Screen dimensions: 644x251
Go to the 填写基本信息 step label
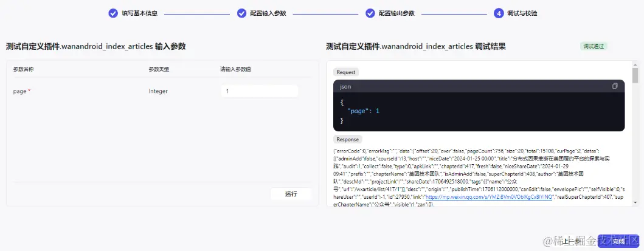pyautogui.click(x=140, y=13)
